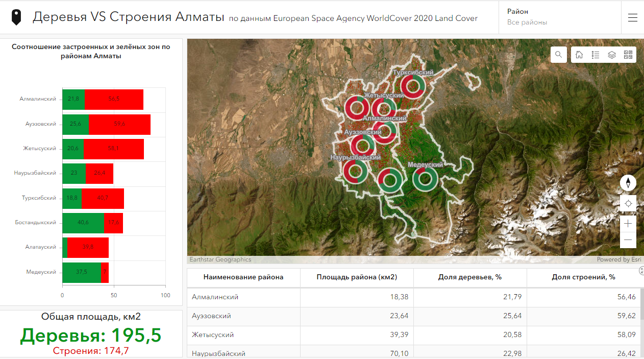This screenshot has width=644, height=359.
Task: Show the map legend
Action: (595, 55)
